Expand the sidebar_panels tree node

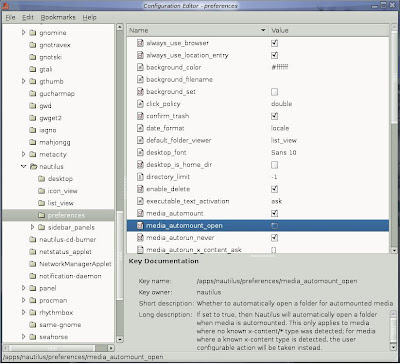coord(32,227)
